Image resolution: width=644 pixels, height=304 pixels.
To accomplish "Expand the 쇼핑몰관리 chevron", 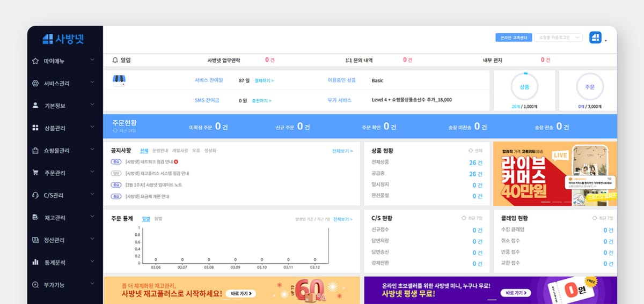I will coord(92,150).
